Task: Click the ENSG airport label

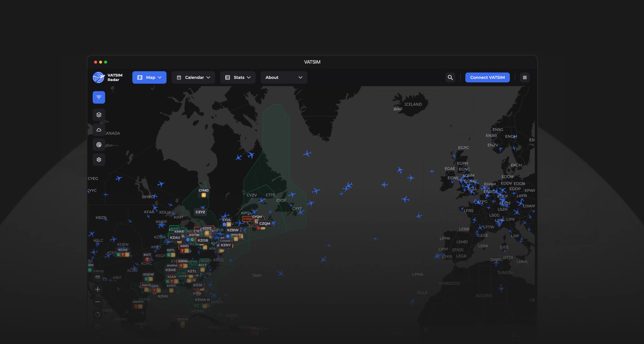Action: pos(498,130)
